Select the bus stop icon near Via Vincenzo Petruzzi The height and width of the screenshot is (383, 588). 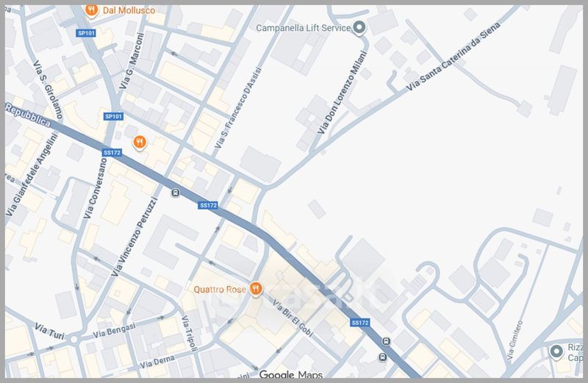(x=175, y=193)
